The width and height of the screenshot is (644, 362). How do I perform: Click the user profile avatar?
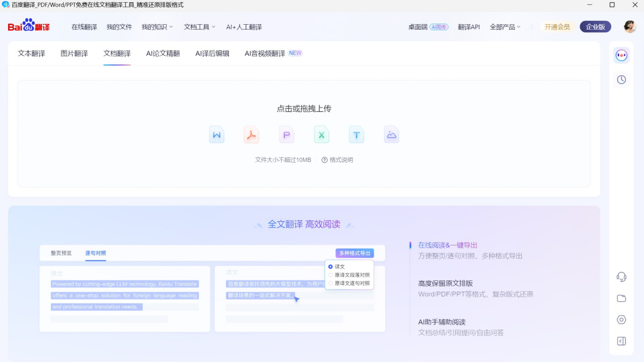(x=629, y=26)
